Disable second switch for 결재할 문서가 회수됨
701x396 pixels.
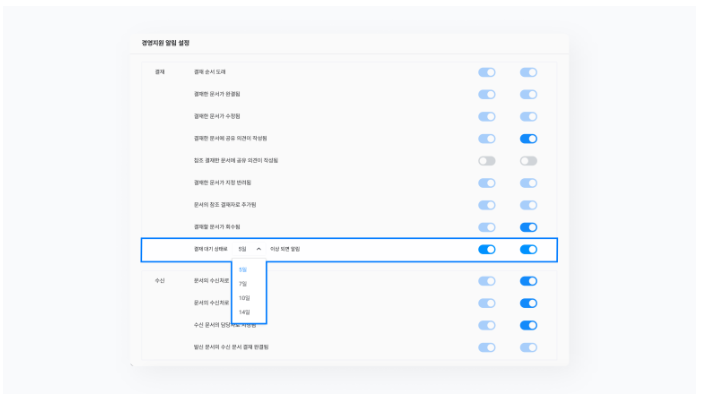click(528, 227)
